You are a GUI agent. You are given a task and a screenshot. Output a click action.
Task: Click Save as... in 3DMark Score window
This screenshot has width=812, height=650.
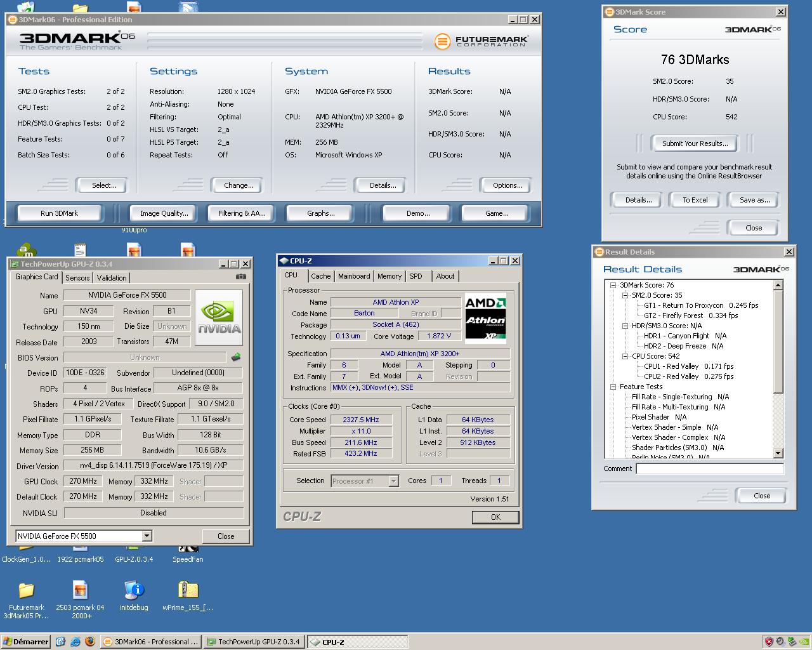pos(755,200)
